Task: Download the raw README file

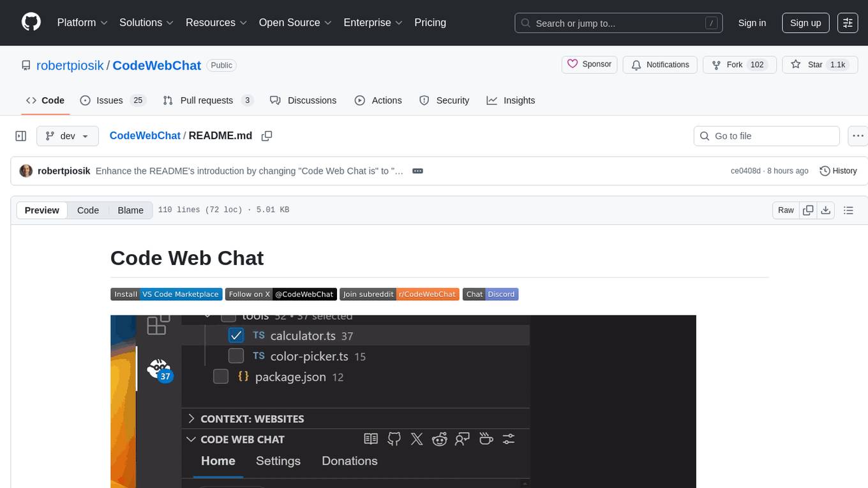Action: pyautogui.click(x=825, y=210)
